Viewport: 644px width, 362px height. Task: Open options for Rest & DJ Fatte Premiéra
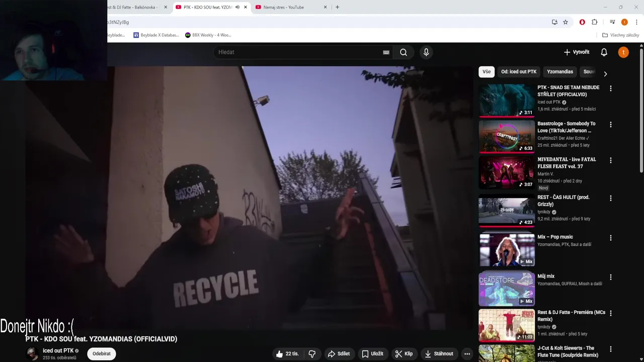(611, 313)
